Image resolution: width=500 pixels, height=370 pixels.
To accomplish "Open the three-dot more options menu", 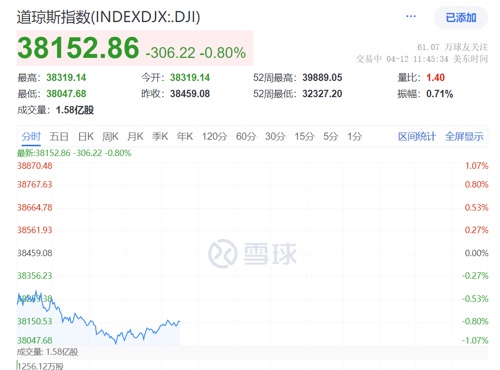I will 411,16.
